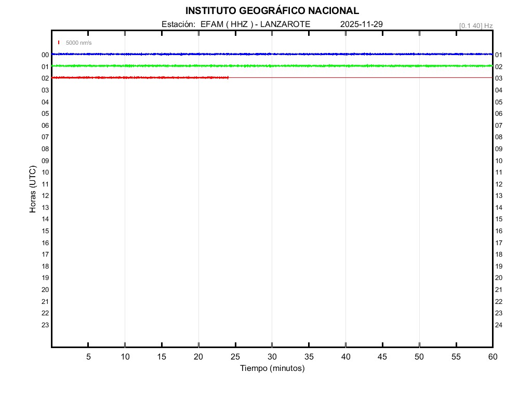
Task: Click the red 5000 nm/s scale bar
Action: (x=59, y=43)
